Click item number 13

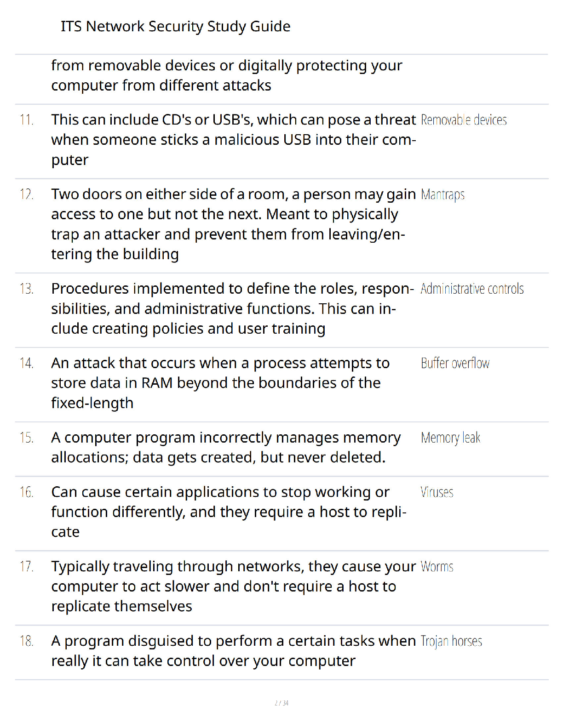(27, 289)
